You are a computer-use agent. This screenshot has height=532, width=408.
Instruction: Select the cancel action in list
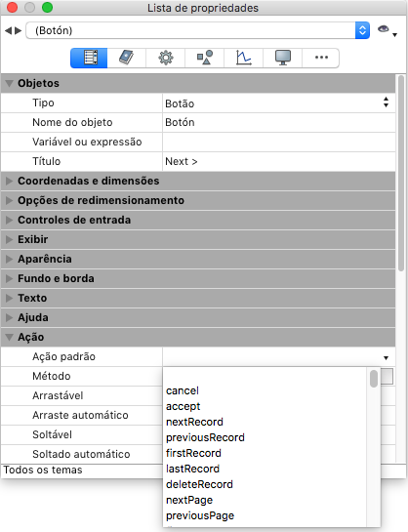click(x=183, y=390)
